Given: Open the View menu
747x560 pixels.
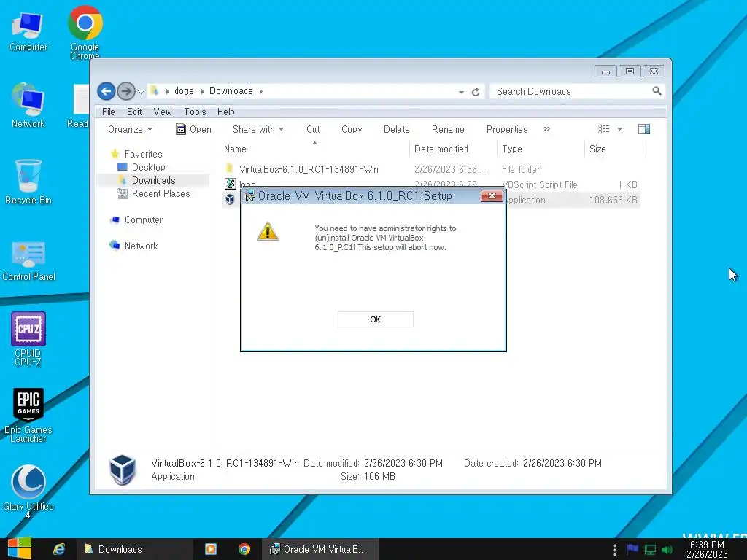Looking at the screenshot, I should pyautogui.click(x=163, y=112).
